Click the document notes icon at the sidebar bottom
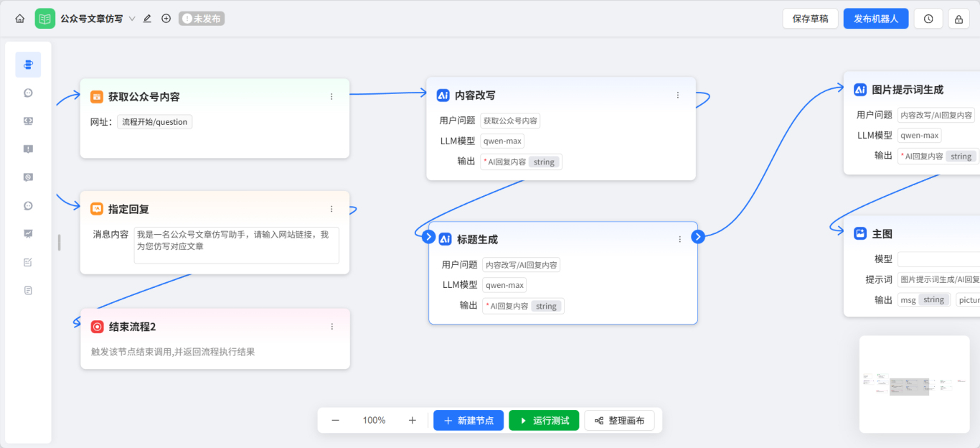 (x=27, y=289)
